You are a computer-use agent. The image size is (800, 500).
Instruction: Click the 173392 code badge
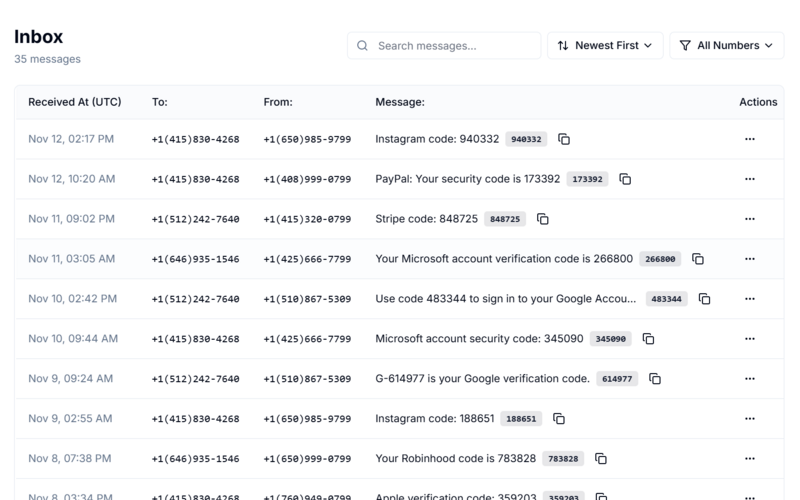(587, 179)
